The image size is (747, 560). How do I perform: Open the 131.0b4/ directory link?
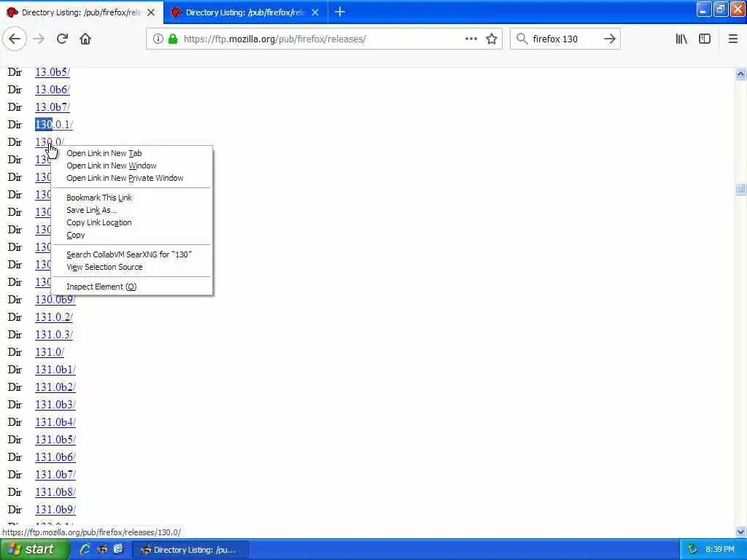pyautogui.click(x=55, y=422)
